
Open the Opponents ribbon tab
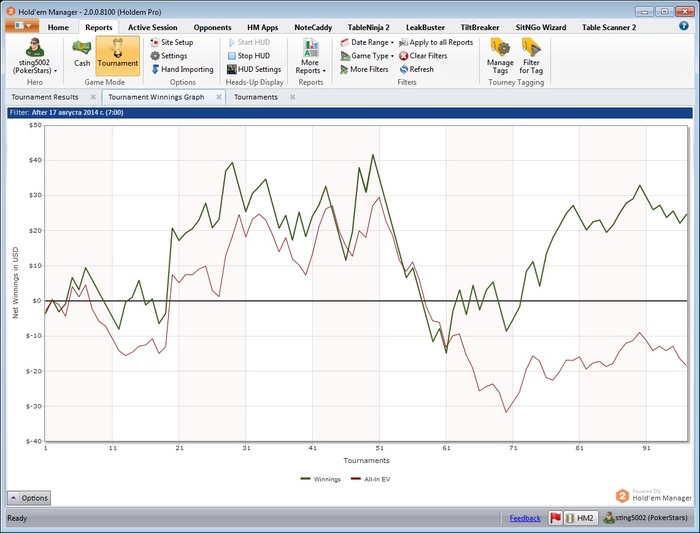coord(212,27)
